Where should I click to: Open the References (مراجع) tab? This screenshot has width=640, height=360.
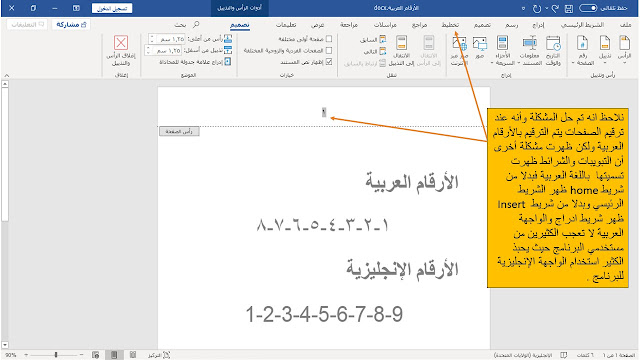click(x=419, y=25)
